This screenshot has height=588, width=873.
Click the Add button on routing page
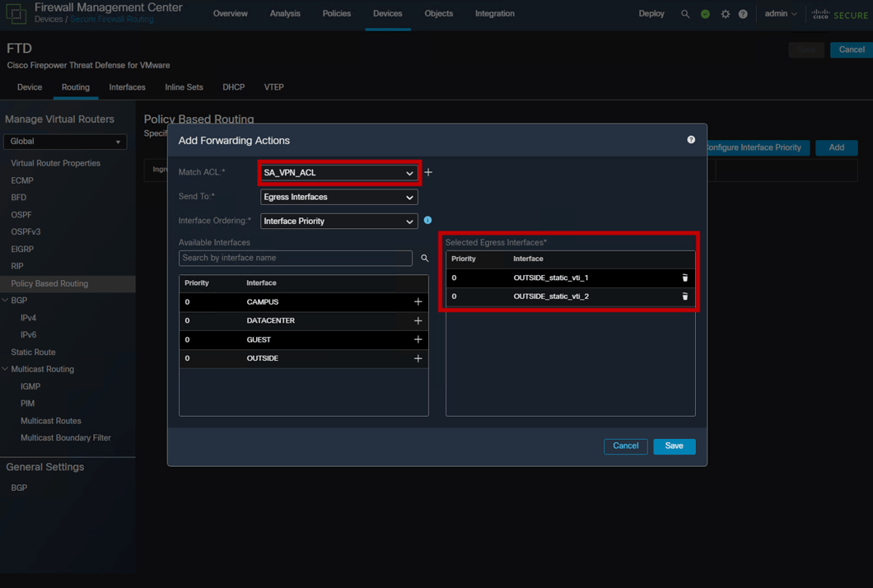click(836, 147)
